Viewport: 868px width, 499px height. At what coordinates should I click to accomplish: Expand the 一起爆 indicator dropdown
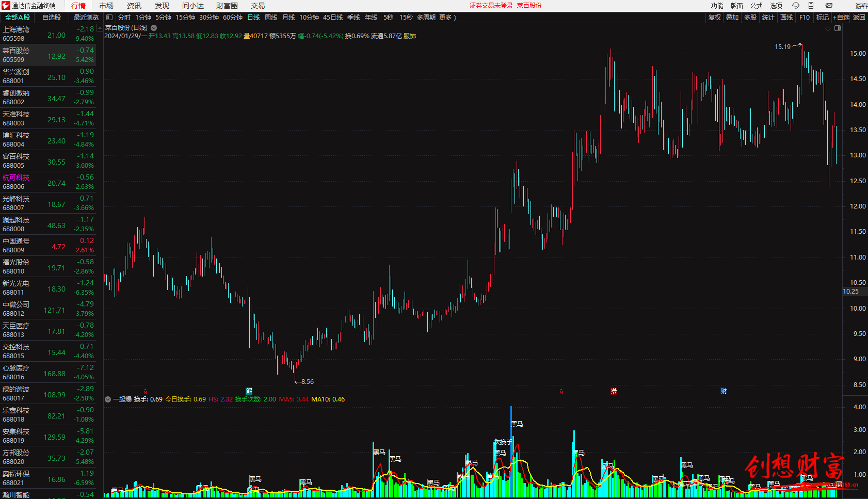(x=108, y=399)
